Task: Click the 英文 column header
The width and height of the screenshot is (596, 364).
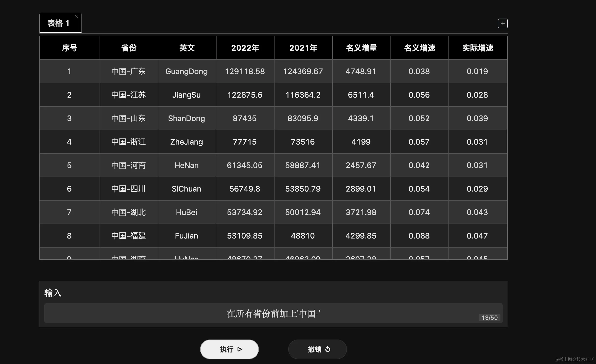Action: pyautogui.click(x=187, y=48)
